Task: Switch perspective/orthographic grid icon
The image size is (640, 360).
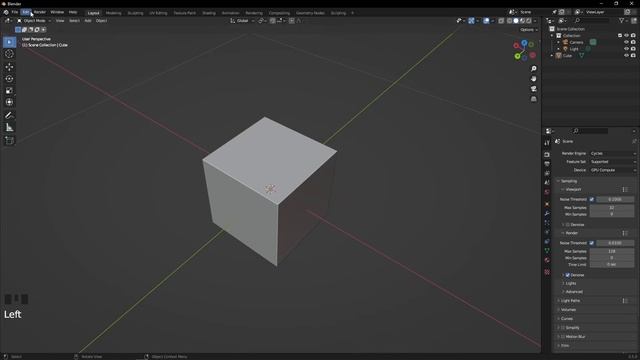Action: point(533,99)
